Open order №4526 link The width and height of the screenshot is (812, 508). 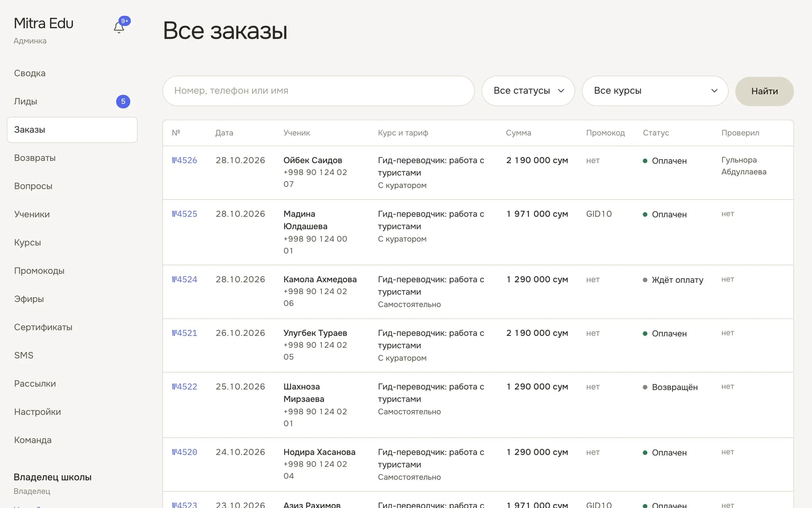pos(184,160)
